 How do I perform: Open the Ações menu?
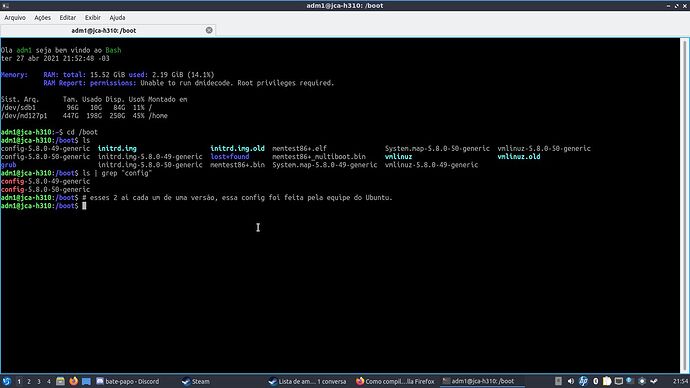43,18
